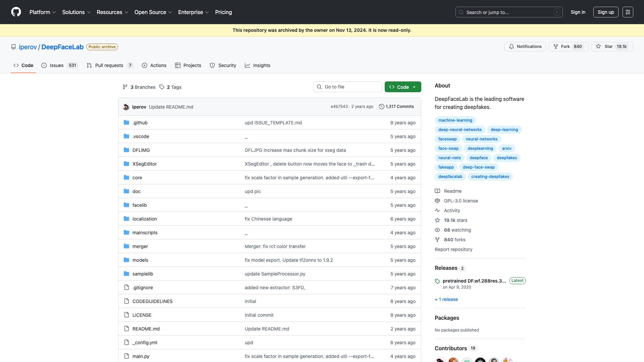The height and width of the screenshot is (362, 644).
Task: Click the Sign up button
Action: [x=605, y=12]
